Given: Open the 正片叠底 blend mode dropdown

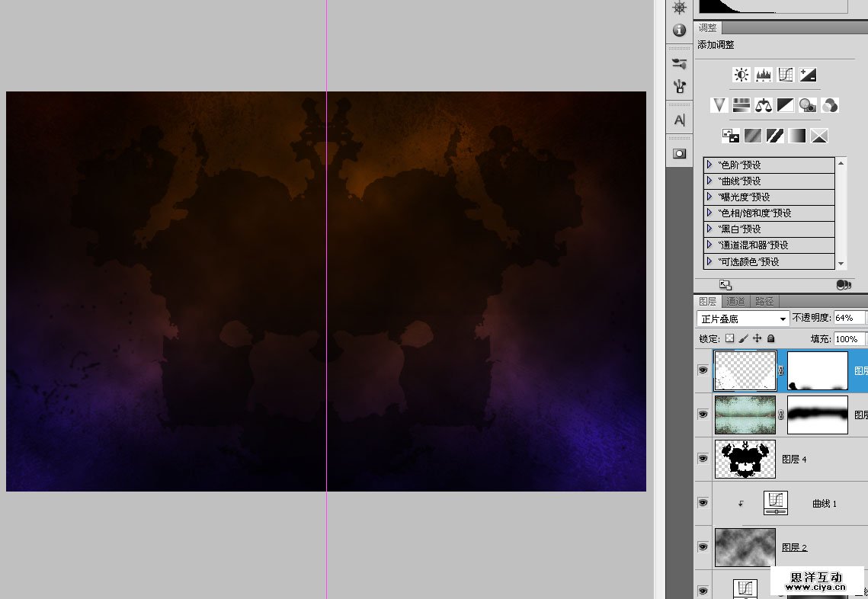Looking at the screenshot, I should tap(743, 319).
